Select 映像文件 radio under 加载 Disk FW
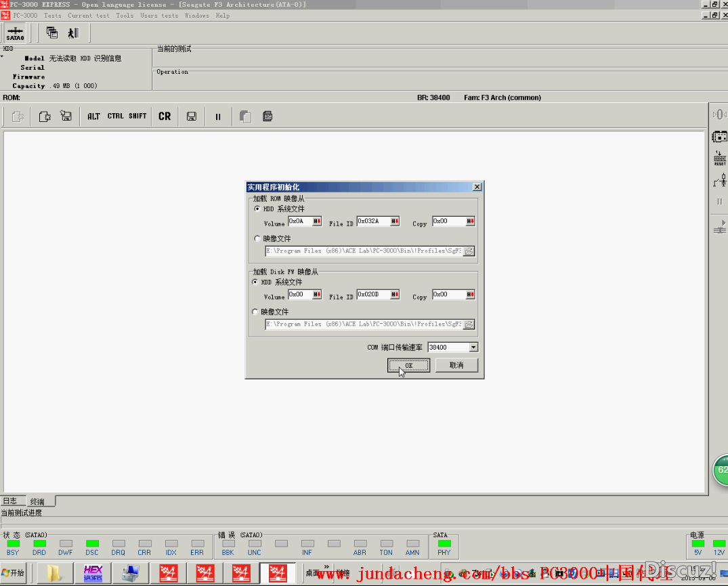The width and height of the screenshot is (728, 586). (x=255, y=312)
